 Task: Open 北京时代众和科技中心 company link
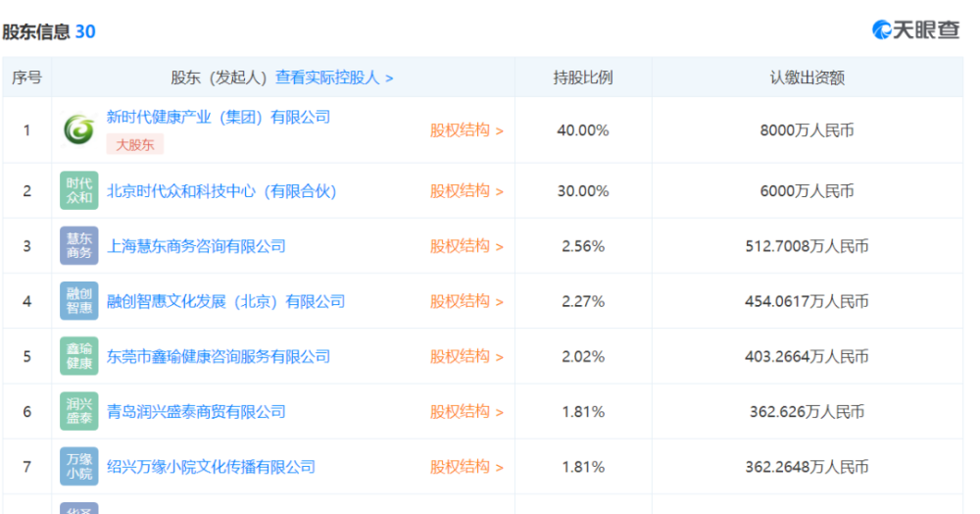(x=221, y=191)
